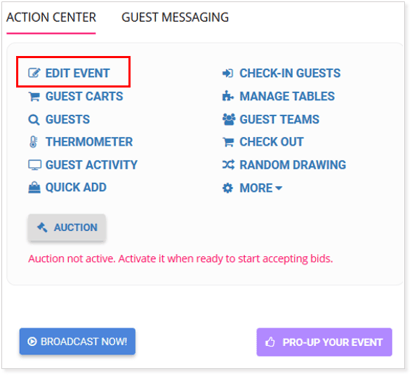Open the Check Out link

coord(271,142)
